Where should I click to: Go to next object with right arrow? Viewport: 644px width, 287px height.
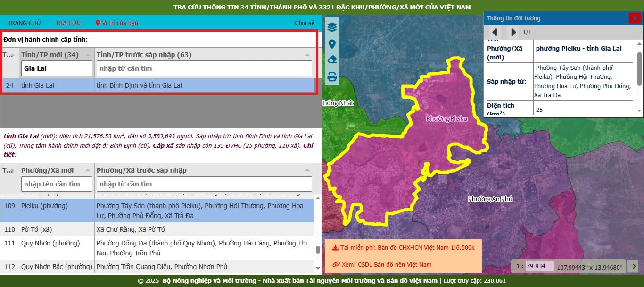click(514, 32)
